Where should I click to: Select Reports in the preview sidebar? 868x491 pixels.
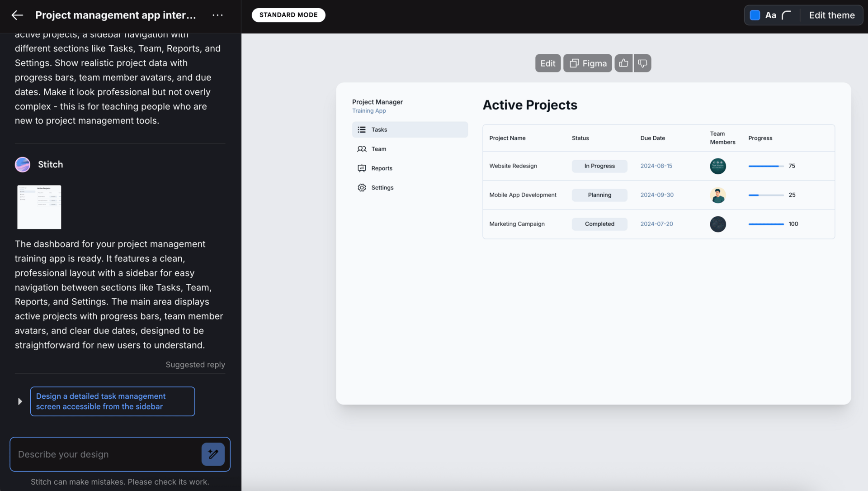click(x=410, y=168)
